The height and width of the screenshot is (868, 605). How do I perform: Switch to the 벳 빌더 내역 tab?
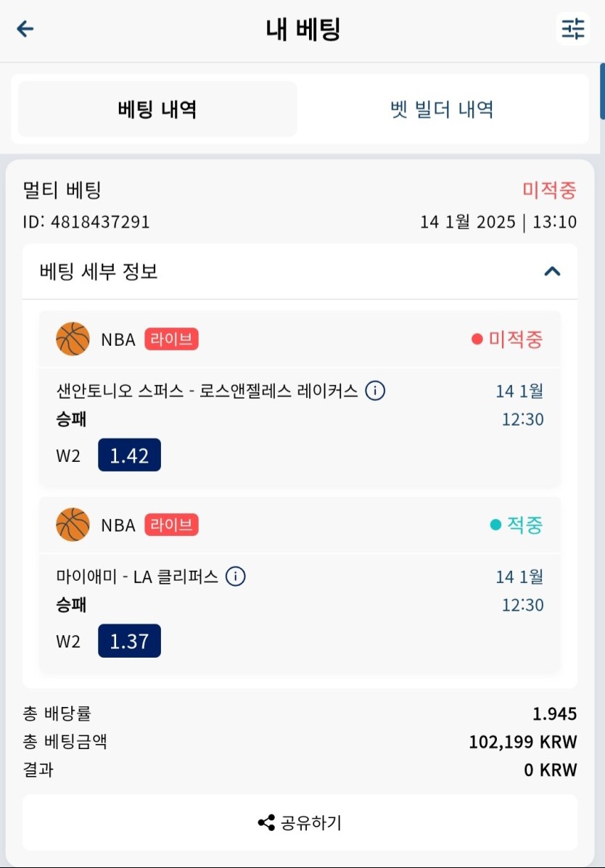442,109
